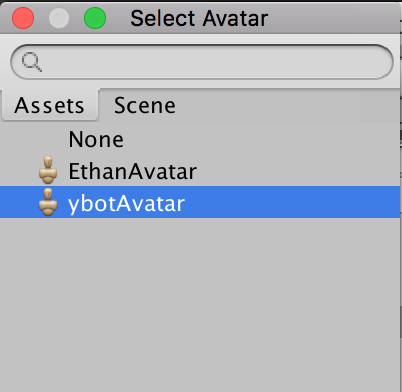Click empty space below the avatar list

coord(200,303)
